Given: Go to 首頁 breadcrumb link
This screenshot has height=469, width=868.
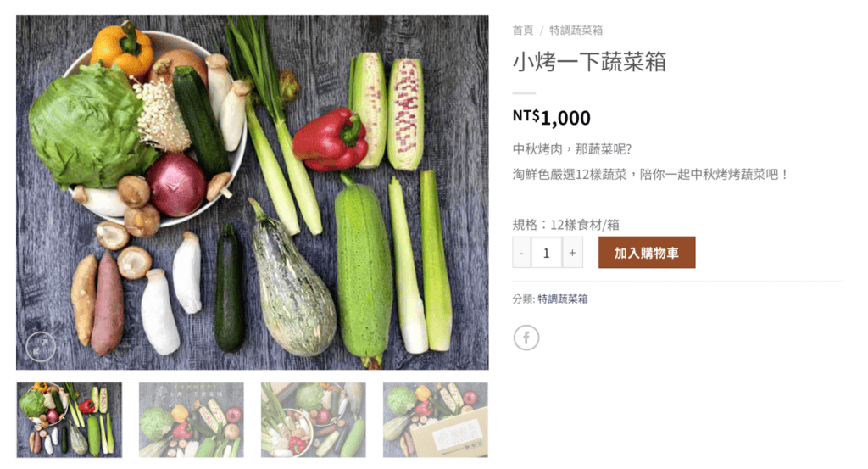Looking at the screenshot, I should click(522, 31).
